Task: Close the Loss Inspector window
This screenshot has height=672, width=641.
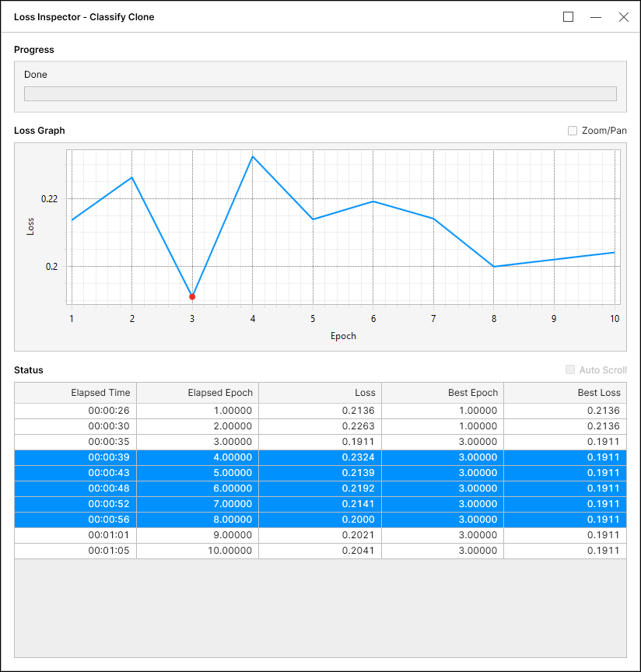Action: tap(623, 17)
